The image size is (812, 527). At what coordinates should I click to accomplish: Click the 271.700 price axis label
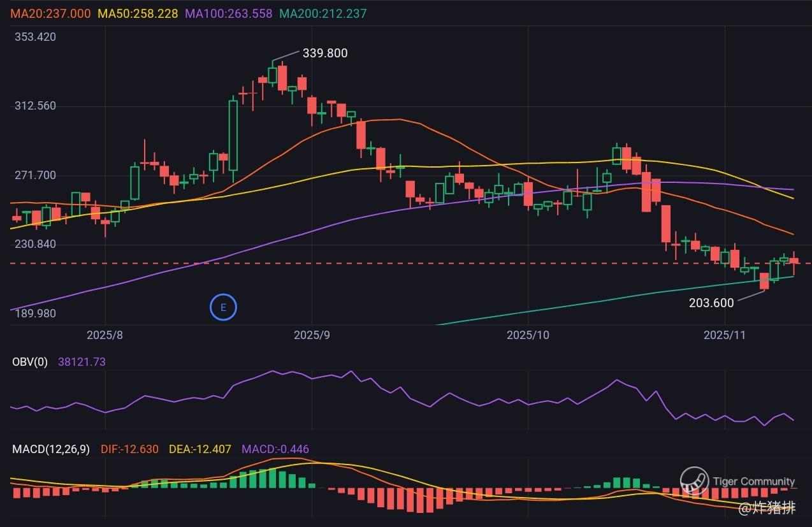coord(35,175)
